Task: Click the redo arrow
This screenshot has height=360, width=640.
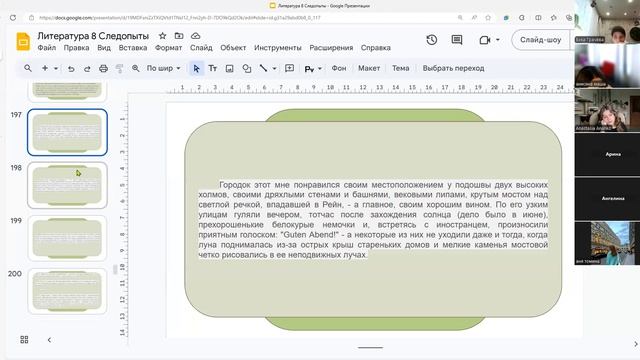Action: (87, 69)
